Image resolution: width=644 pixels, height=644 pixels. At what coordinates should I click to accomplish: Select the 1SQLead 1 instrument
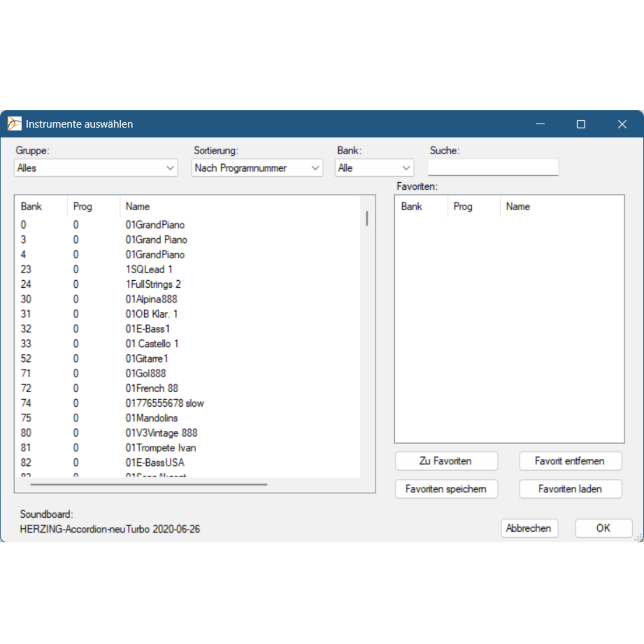tap(149, 269)
